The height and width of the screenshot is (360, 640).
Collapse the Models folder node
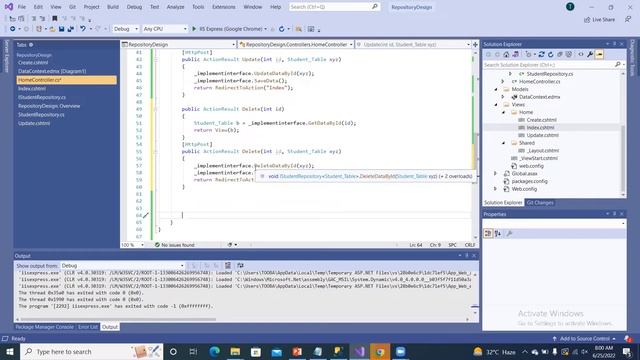[496, 89]
